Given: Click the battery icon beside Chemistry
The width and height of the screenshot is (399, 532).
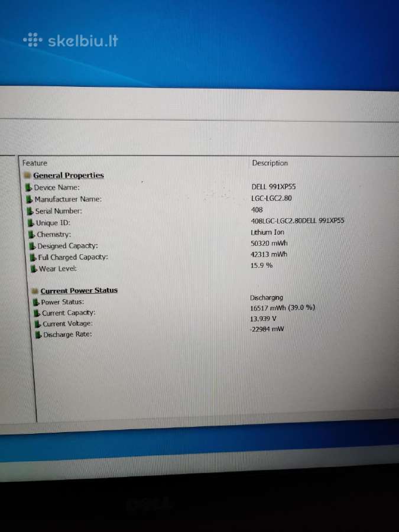Looking at the screenshot, I should click(32, 235).
